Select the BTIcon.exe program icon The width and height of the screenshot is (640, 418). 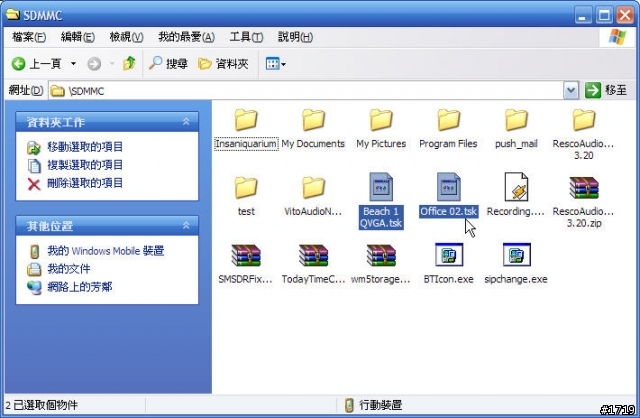pyautogui.click(x=449, y=255)
